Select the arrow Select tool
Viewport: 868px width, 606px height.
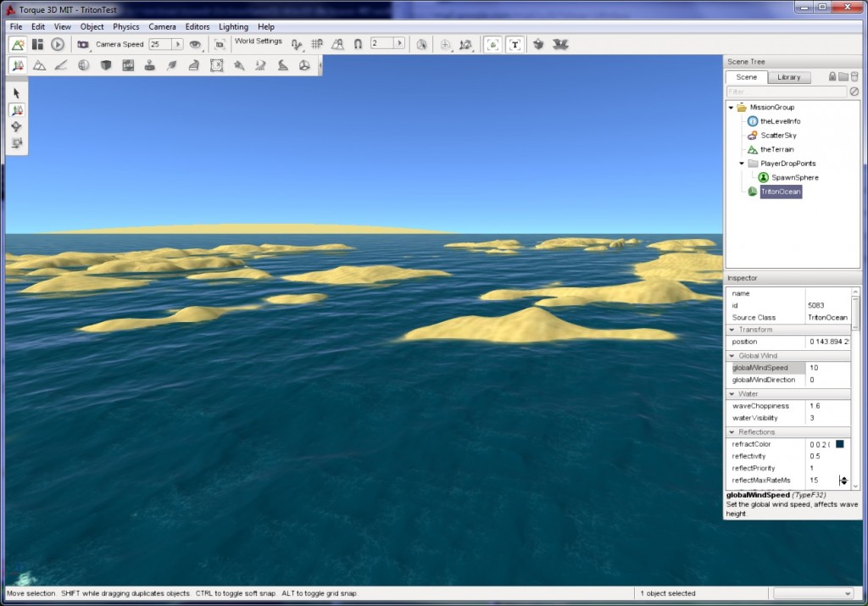tap(17, 93)
